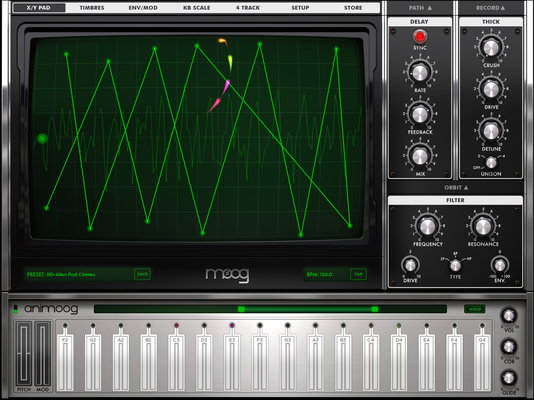Screen dimensions: 534x400
Task: Click the Filter Frequency knob
Action: 428,226
